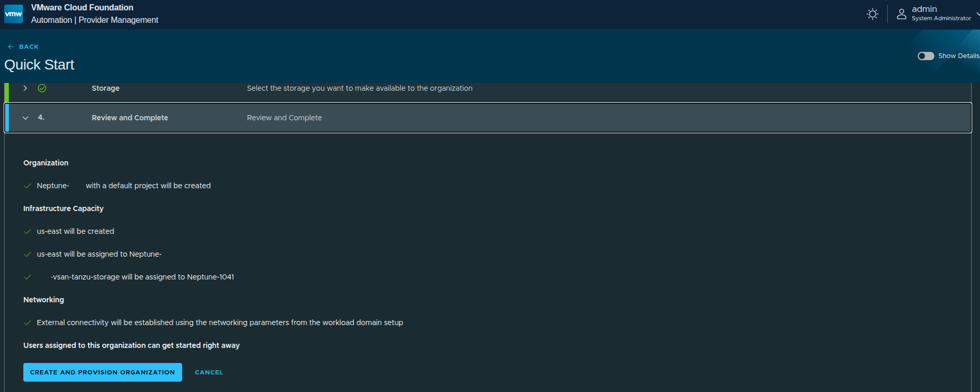Collapse the Review and Complete step chevron

pos(25,118)
